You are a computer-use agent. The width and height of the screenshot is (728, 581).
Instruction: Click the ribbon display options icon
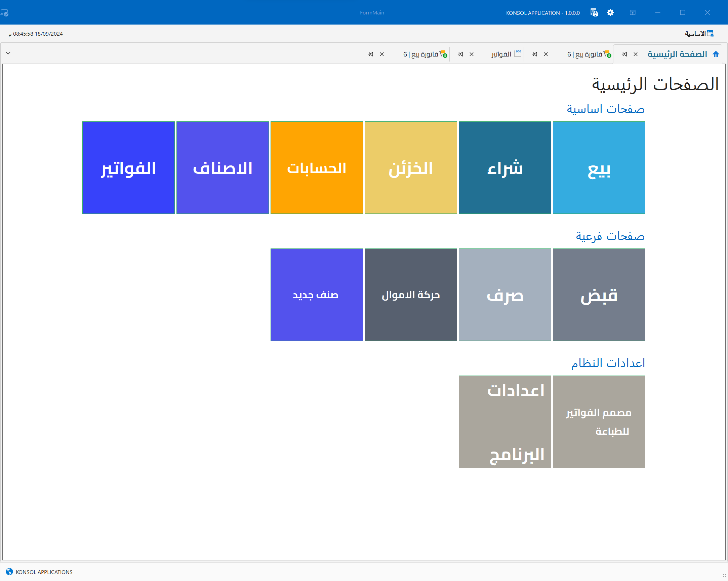633,12
